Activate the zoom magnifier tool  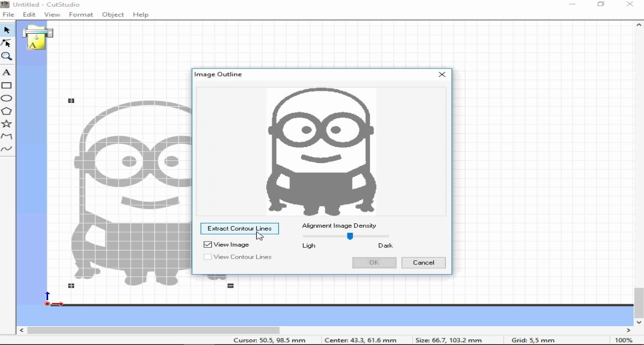7,56
